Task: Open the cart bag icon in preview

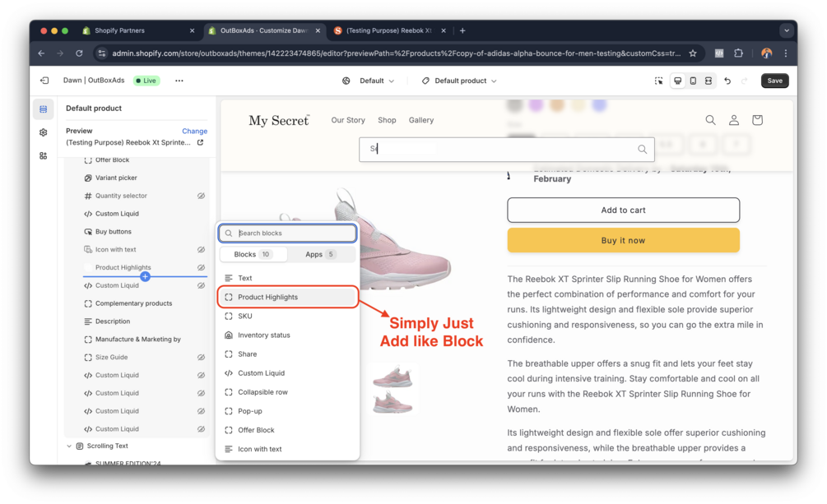Action: click(x=757, y=120)
